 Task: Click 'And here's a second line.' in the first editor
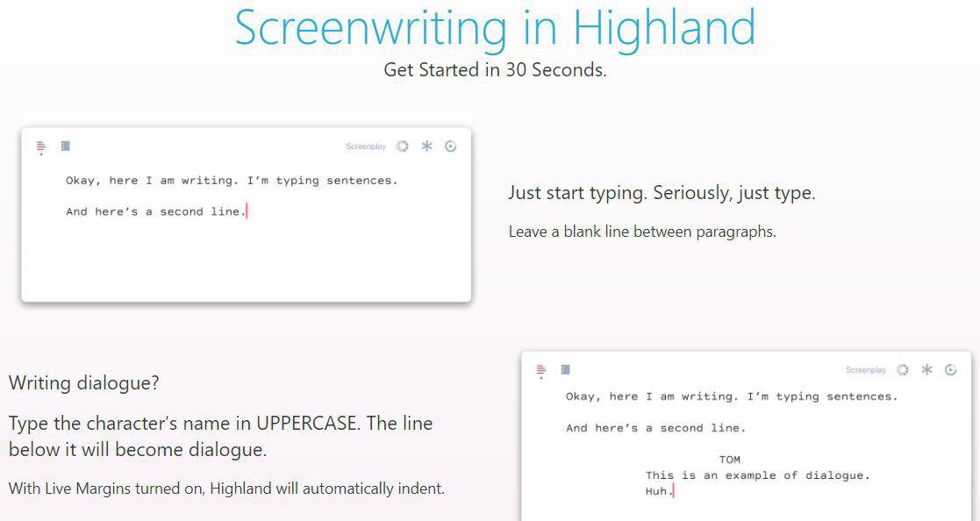point(155,211)
